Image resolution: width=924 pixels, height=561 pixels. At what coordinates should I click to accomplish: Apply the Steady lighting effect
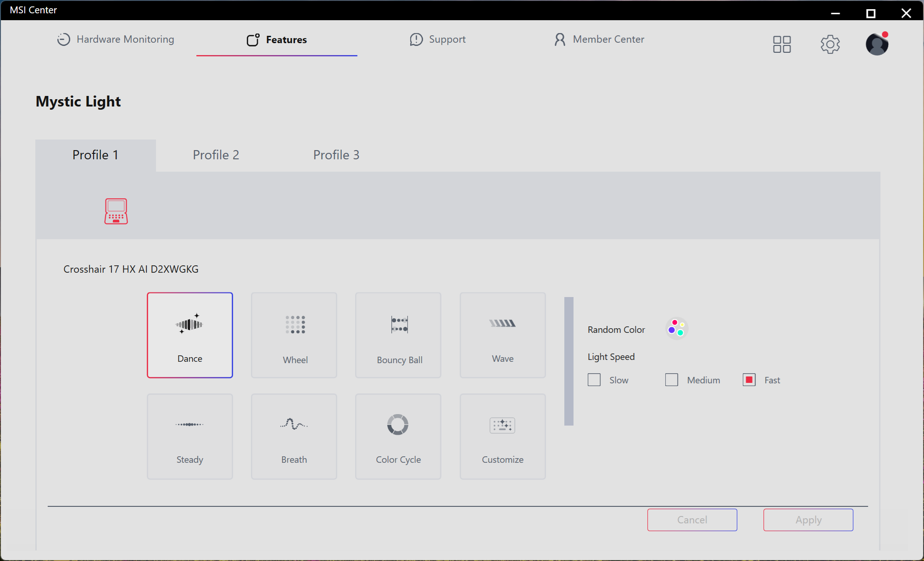click(189, 437)
